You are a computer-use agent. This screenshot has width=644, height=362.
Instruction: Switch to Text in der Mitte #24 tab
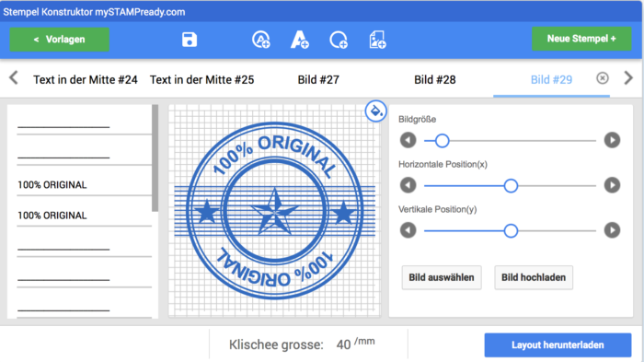86,80
